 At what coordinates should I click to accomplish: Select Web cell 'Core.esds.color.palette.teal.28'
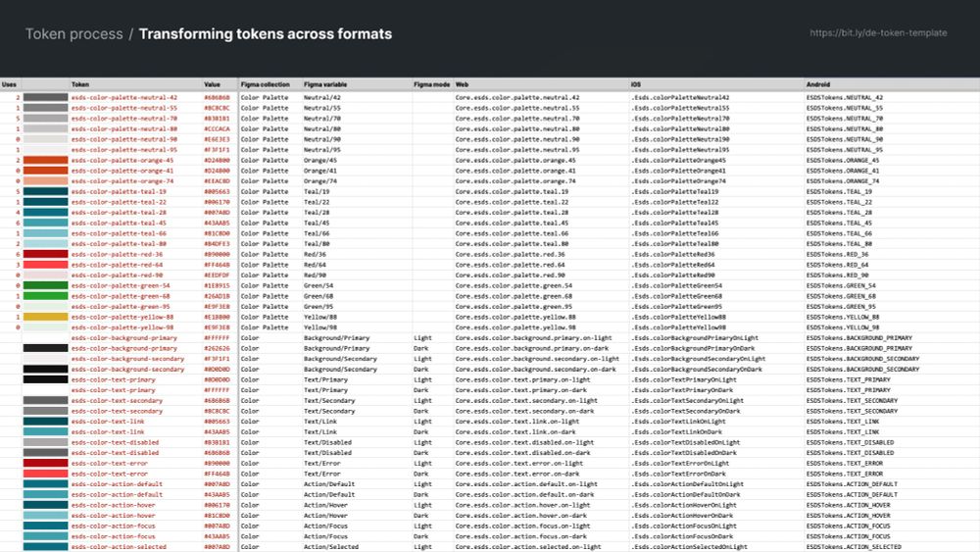(513, 213)
